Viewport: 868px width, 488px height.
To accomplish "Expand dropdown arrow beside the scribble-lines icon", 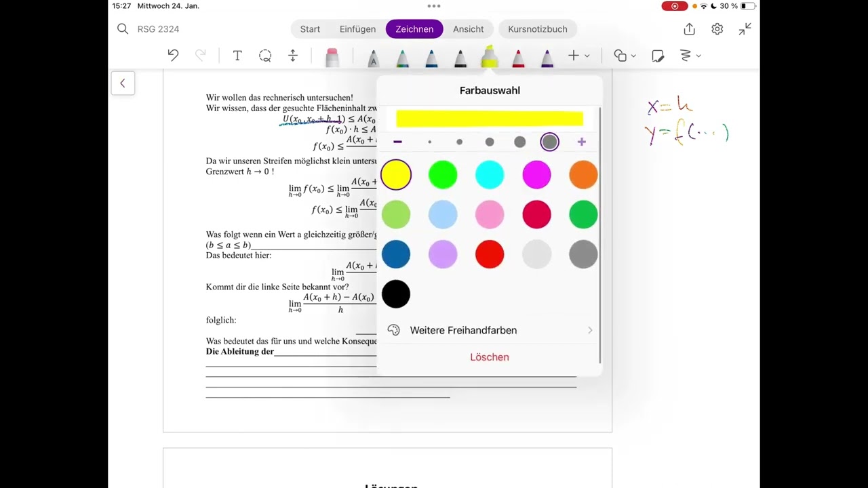I will point(698,56).
